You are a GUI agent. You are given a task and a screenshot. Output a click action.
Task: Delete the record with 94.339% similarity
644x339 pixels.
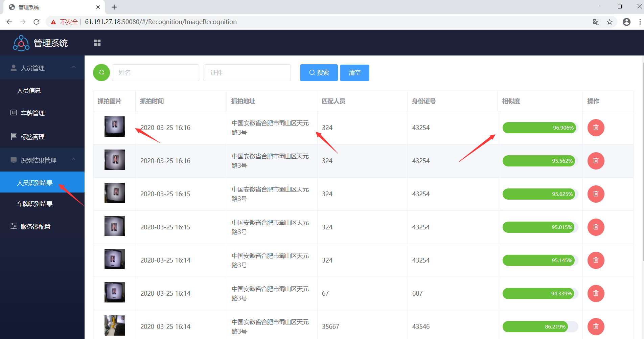pyautogui.click(x=596, y=293)
